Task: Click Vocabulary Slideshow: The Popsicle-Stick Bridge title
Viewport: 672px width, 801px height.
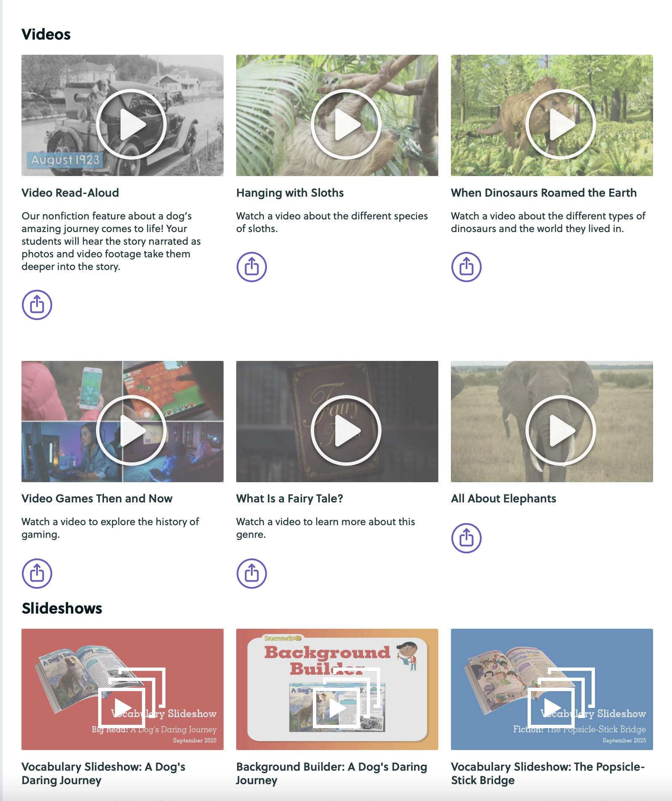Action: pos(548,773)
